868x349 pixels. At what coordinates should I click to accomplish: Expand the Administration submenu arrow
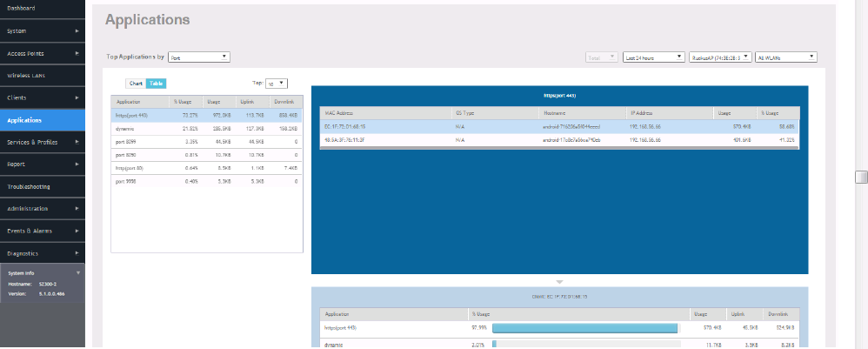coord(77,209)
